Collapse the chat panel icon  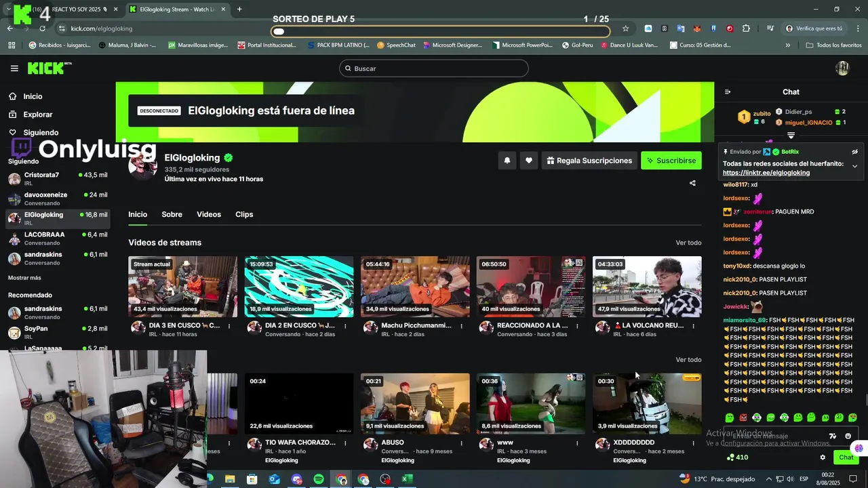point(728,92)
